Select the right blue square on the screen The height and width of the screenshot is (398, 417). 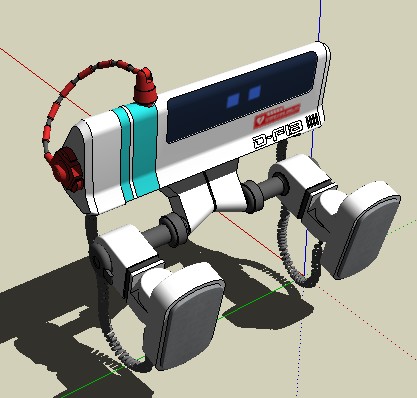[x=254, y=92]
